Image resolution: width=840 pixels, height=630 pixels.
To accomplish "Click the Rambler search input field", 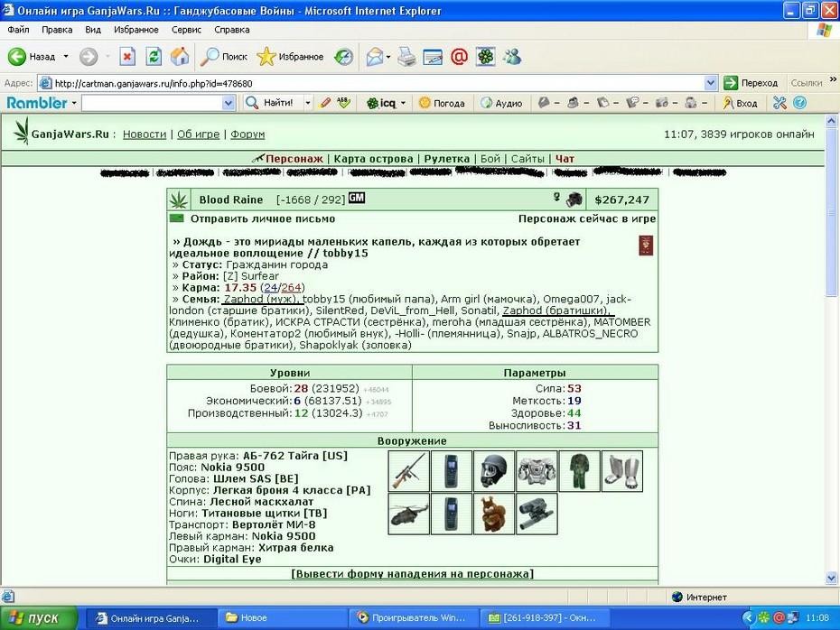I will pyautogui.click(x=152, y=103).
